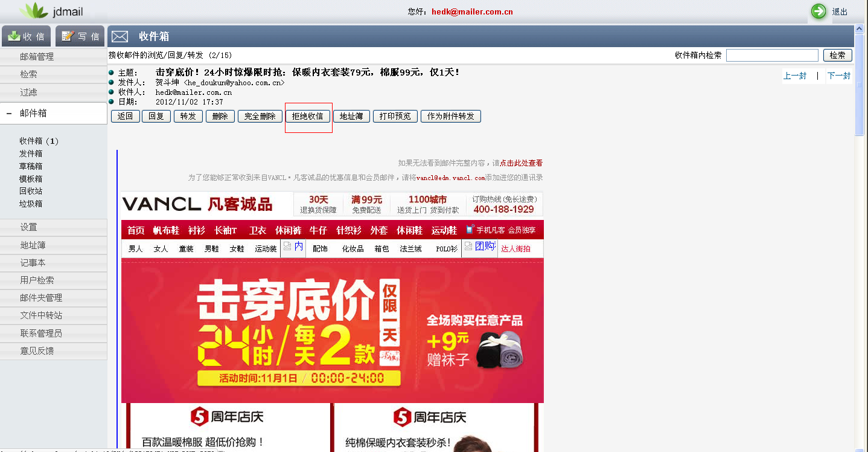Open 地址簿 in the left sidebar
The width and height of the screenshot is (868, 452).
tap(33, 245)
